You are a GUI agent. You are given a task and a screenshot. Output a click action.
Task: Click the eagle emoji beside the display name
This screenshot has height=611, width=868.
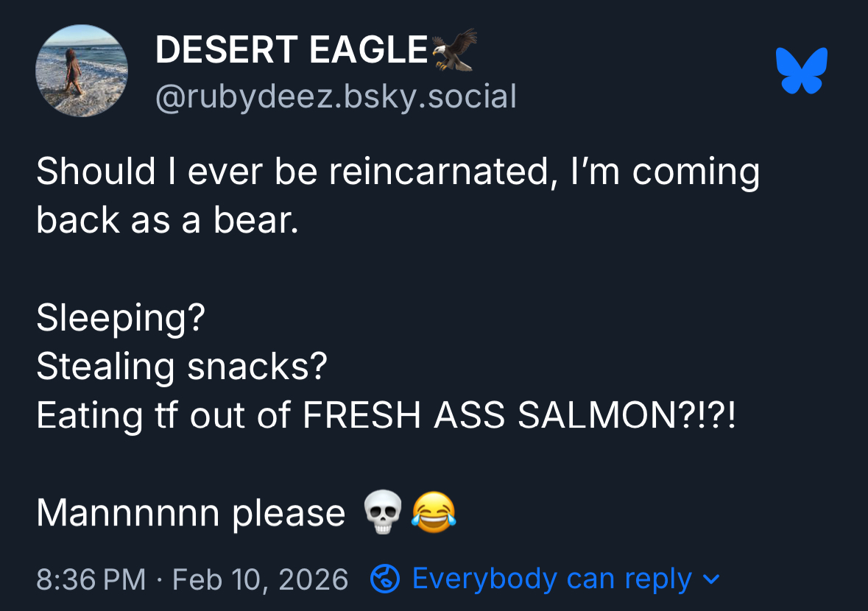[x=455, y=49]
